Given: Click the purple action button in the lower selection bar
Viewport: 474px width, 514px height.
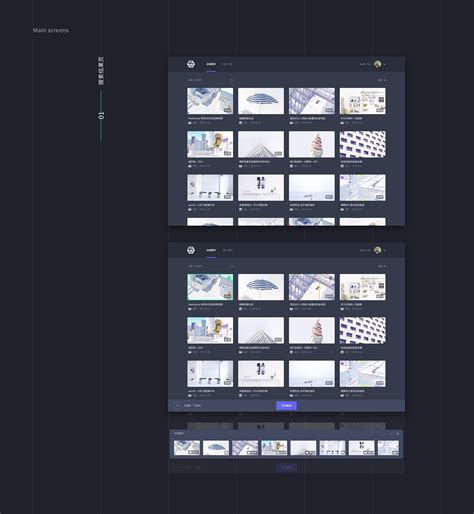Looking at the screenshot, I should pos(286,406).
